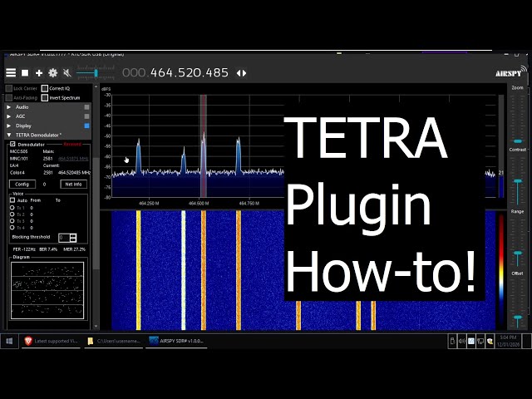Click the 464.520485 MHz current frequency text

(x=74, y=173)
